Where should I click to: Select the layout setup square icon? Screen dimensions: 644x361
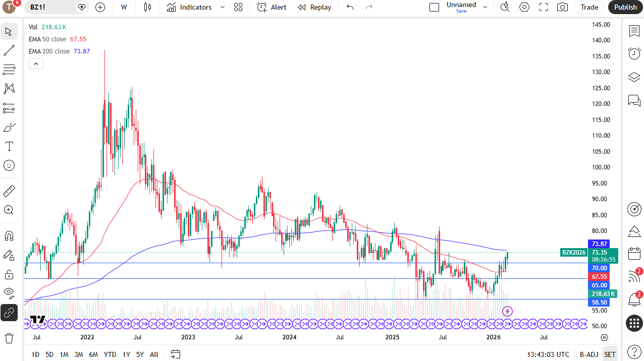pos(434,7)
